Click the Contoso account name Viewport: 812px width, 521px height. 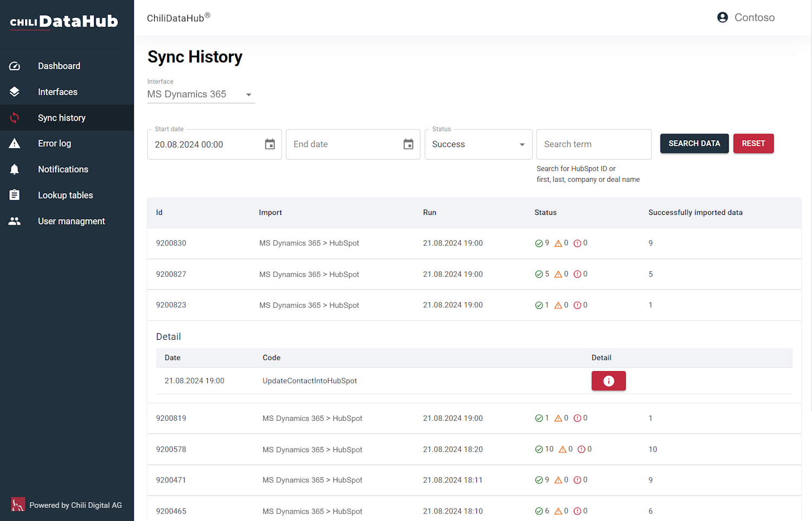tap(755, 18)
